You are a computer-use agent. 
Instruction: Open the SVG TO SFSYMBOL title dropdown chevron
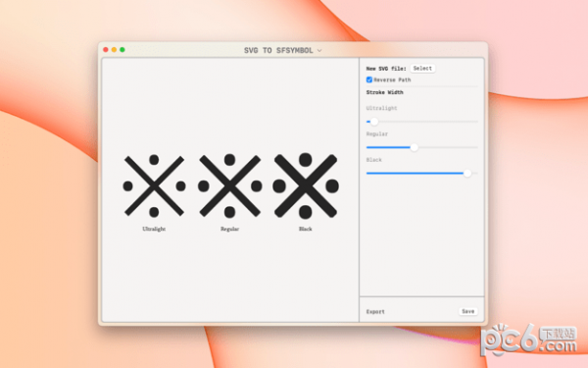click(x=319, y=50)
